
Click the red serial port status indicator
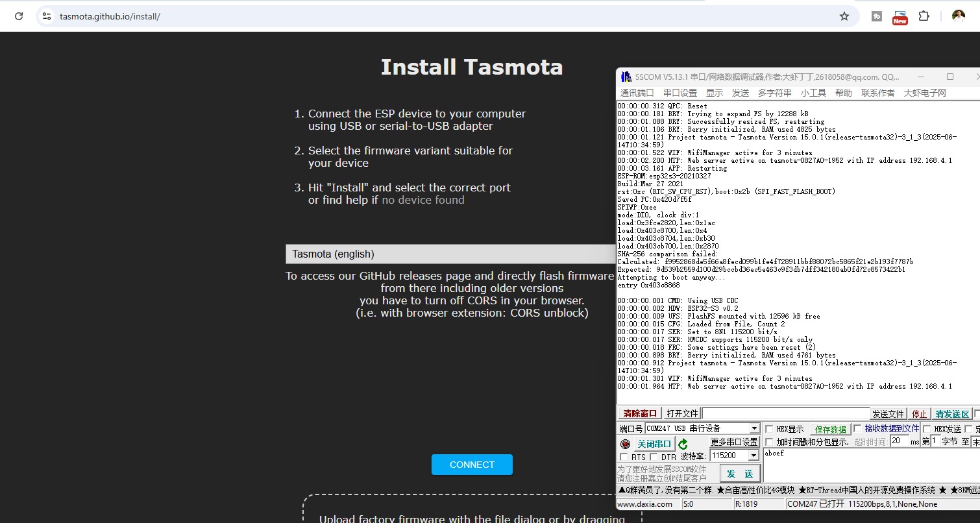pos(625,444)
